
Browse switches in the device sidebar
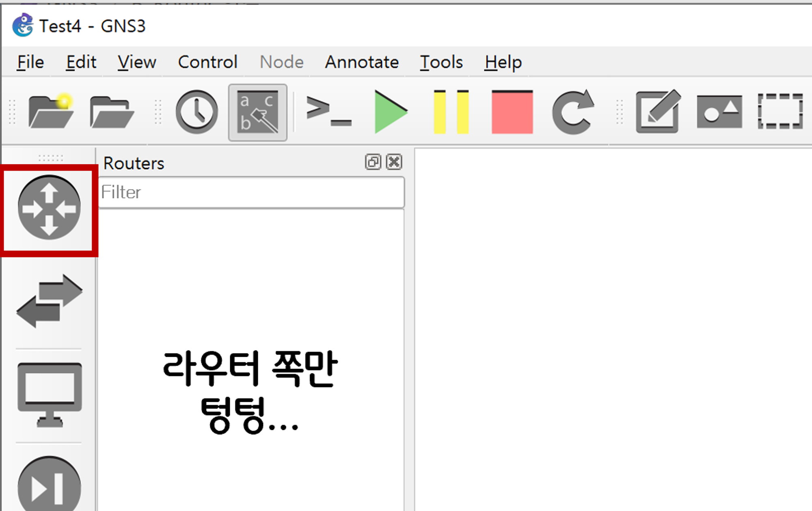click(x=50, y=301)
